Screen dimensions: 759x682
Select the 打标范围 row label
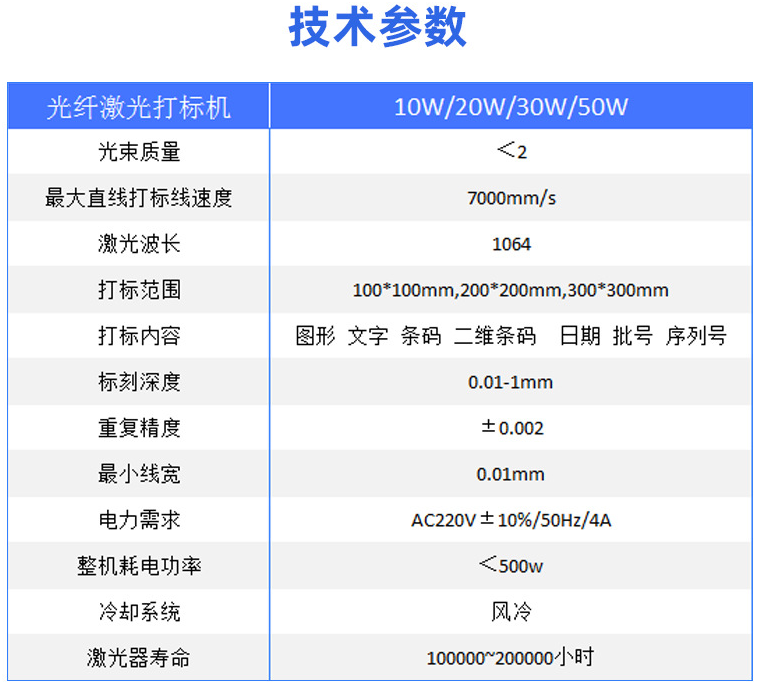coord(139,290)
